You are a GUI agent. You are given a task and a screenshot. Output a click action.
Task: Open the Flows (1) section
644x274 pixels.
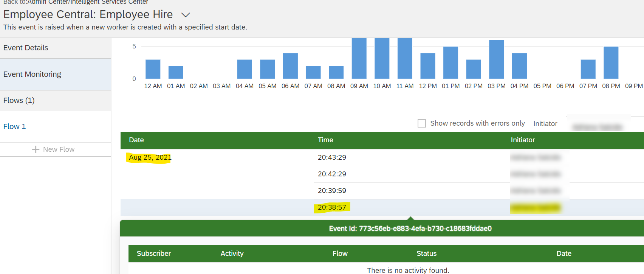tap(56, 100)
